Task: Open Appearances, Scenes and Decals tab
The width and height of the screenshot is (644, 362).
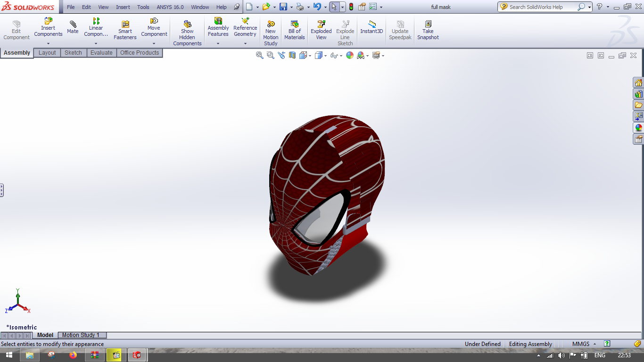Action: [638, 128]
